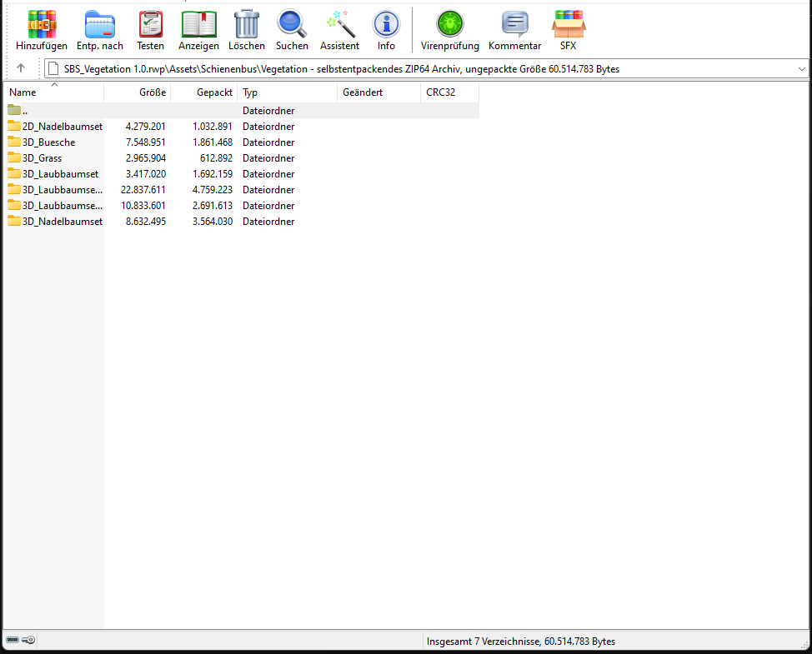
Task: Click the archive path field
Action: point(426,69)
